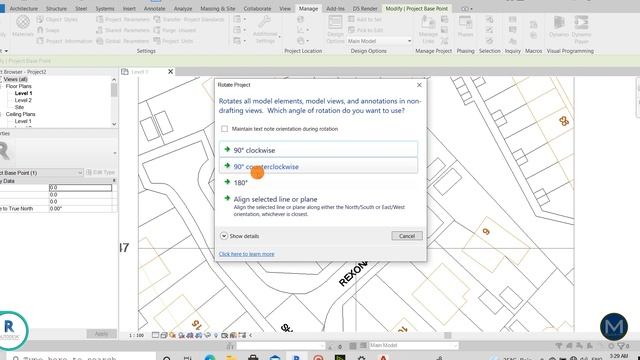Click the Edit Type button icon
Screen dimensions: 640x360
[x=89, y=172]
